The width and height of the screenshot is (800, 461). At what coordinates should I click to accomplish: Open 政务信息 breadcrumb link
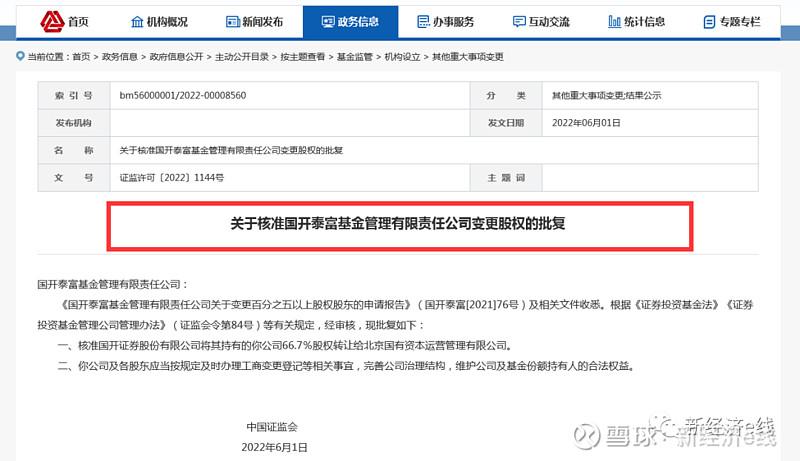(x=120, y=57)
